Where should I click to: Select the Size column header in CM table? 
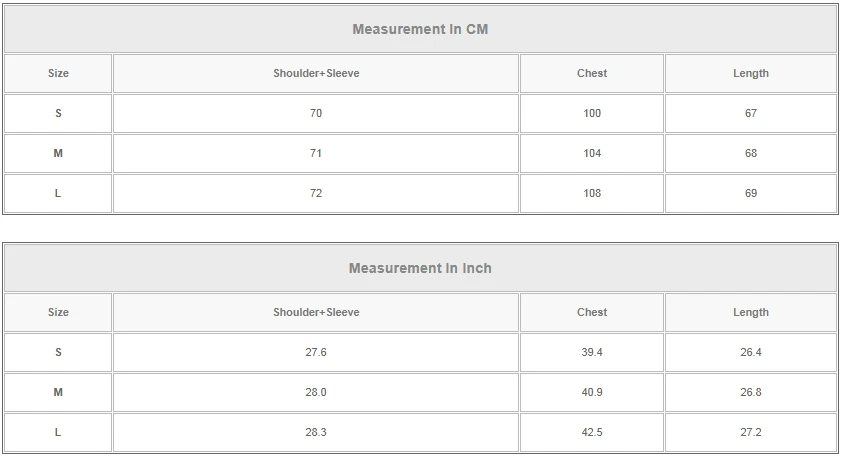click(58, 73)
